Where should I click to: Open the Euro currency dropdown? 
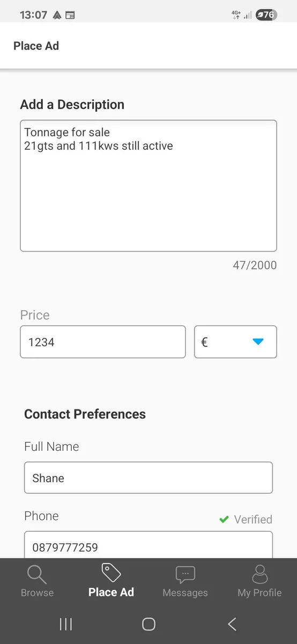pyautogui.click(x=235, y=341)
